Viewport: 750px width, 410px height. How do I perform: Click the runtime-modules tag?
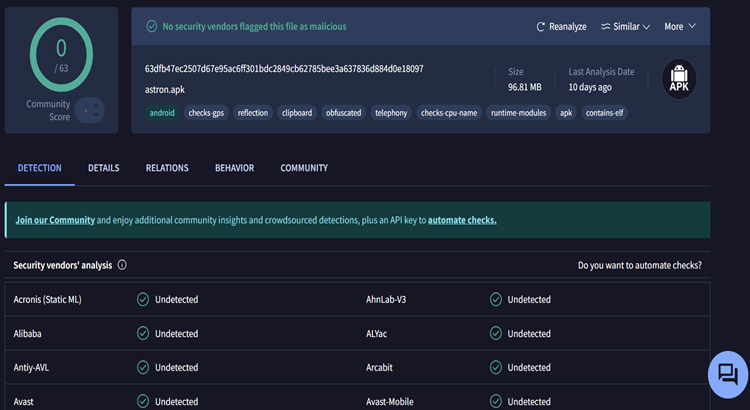pyautogui.click(x=518, y=113)
